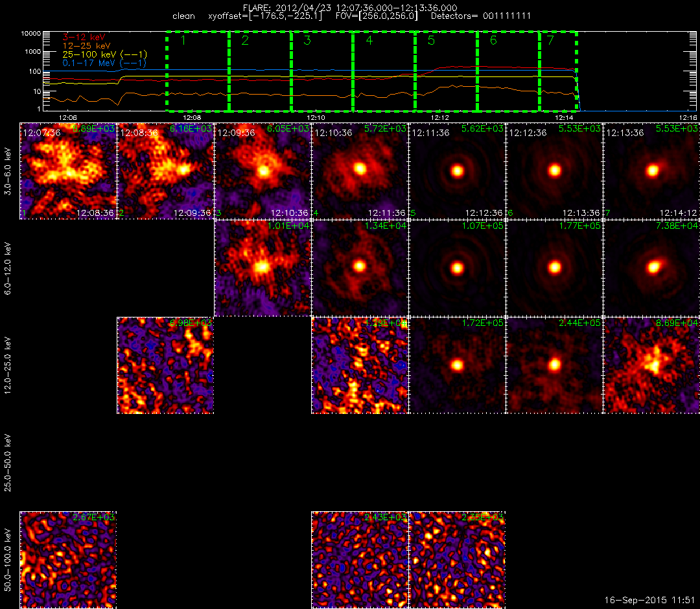Click the 'Detectors= 001111111' text
Image resolution: width=700 pixels, height=609 pixels.
(481, 16)
